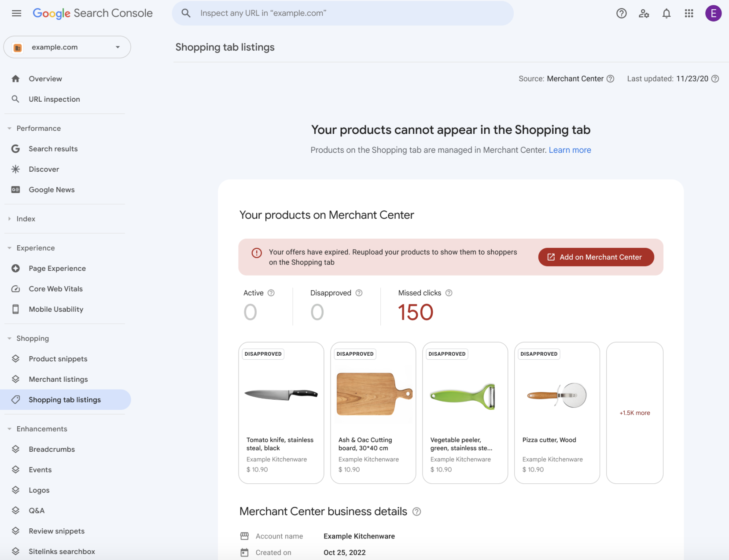Viewport: 729px width, 560px height.
Task: Click the Google G icon beside Search results
Action: coord(16,149)
